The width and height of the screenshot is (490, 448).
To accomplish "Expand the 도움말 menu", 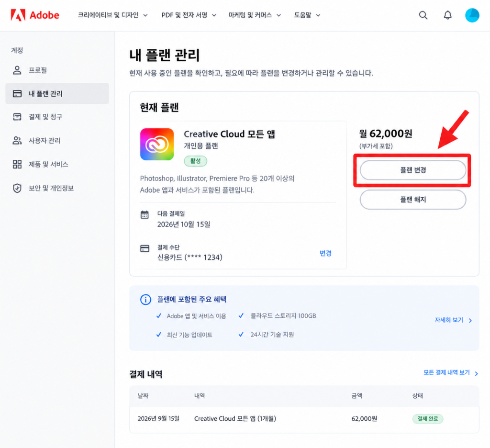I will coord(307,15).
